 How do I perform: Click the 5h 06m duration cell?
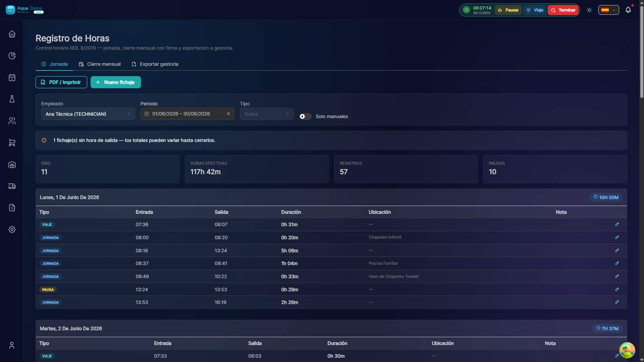[x=290, y=251]
